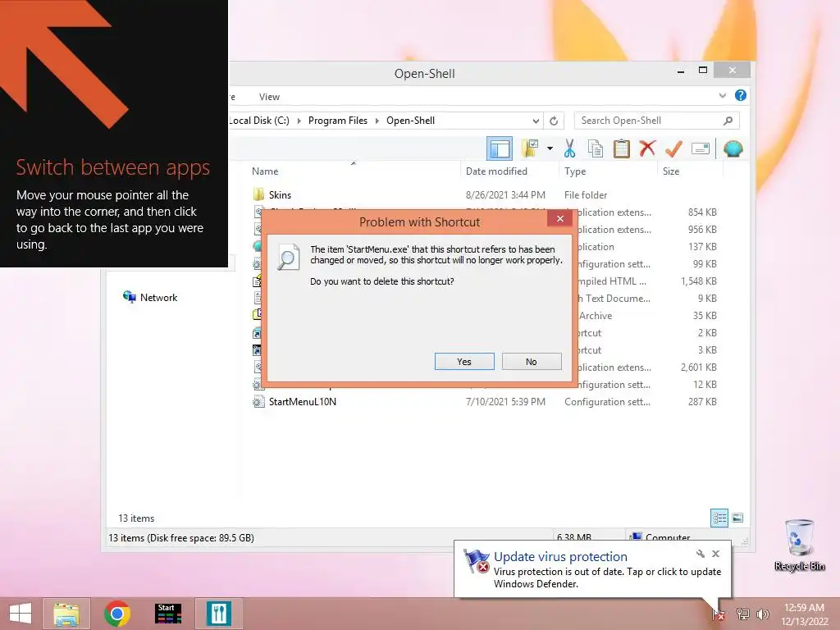Click the network tray icon

click(742, 614)
